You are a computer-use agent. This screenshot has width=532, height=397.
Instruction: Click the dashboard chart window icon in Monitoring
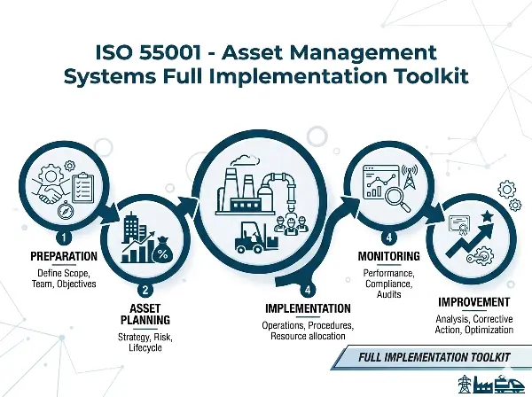(380, 183)
